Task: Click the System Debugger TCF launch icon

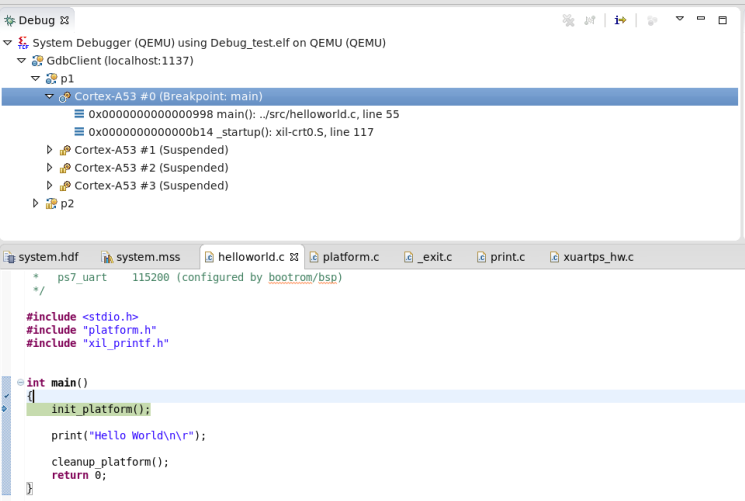Action: [23, 43]
